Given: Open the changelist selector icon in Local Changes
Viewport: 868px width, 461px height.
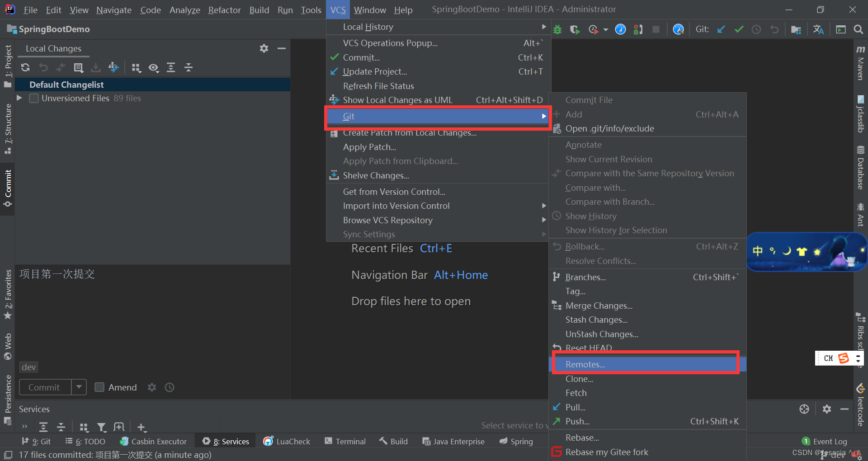Looking at the screenshot, I should [79, 67].
